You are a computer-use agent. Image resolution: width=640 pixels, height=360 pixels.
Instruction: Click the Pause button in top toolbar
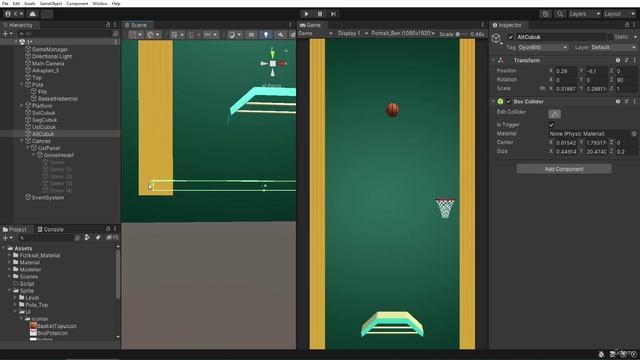pyautogui.click(x=320, y=14)
